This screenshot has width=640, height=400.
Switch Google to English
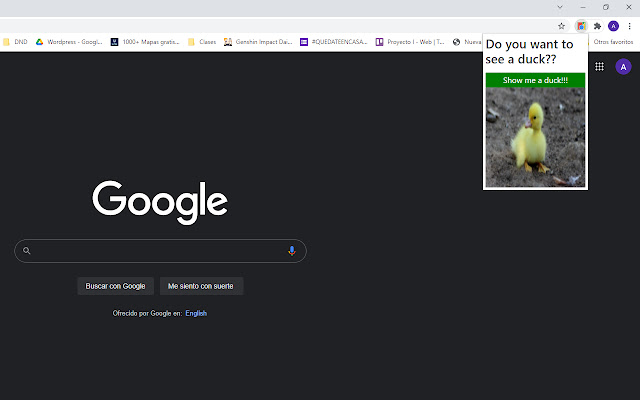pyautogui.click(x=196, y=313)
